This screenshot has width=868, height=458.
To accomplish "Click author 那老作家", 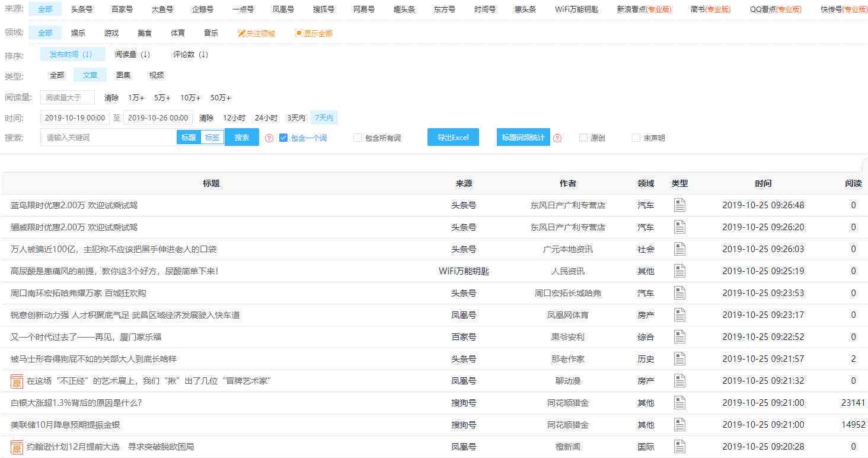I will point(567,359).
